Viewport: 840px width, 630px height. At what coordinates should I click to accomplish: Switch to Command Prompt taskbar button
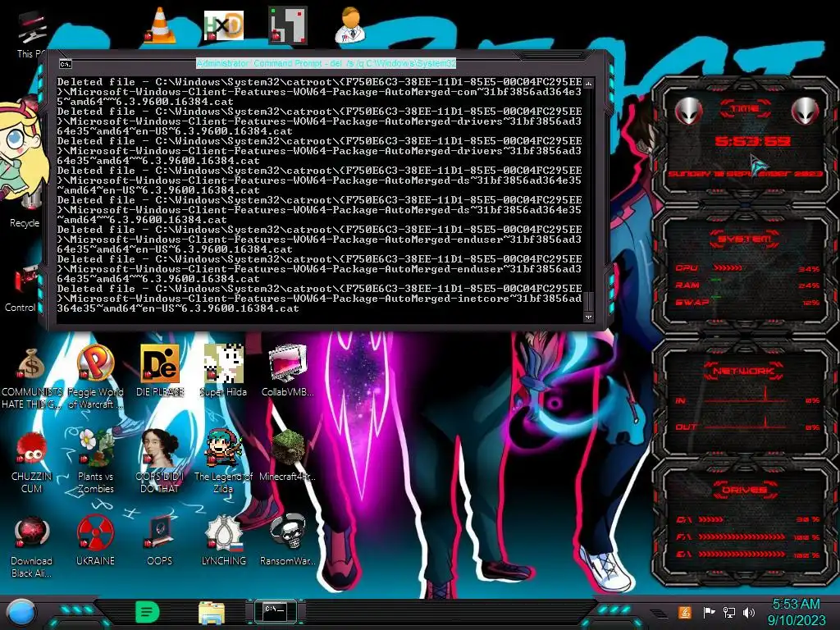point(276,612)
